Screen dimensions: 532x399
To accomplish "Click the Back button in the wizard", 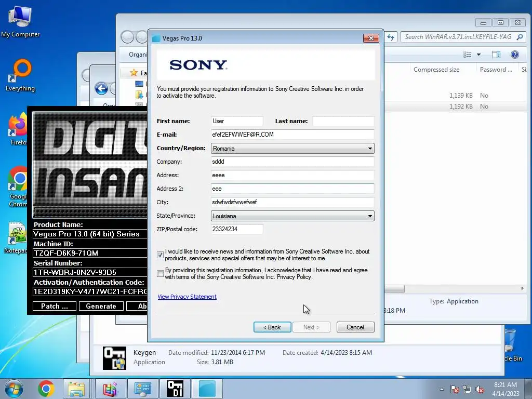I will click(x=272, y=327).
